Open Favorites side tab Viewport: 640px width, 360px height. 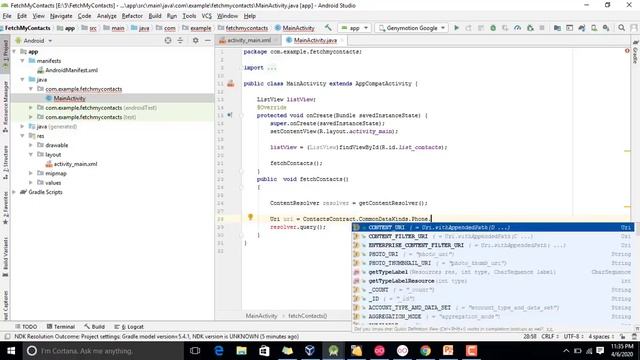click(5, 207)
